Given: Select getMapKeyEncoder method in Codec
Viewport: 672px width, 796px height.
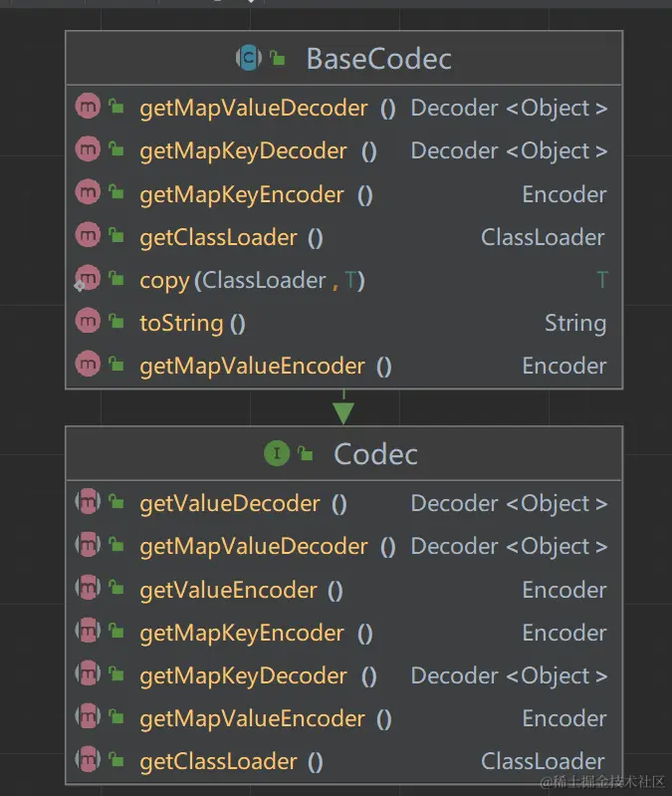Looking at the screenshot, I should pyautogui.click(x=343, y=633).
